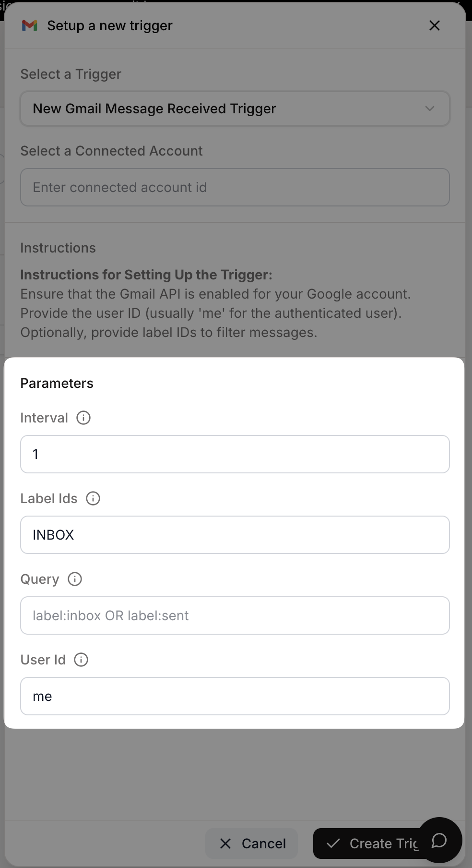Screen dimensions: 472x868
Task: Open the Interval info tooltip icon
Action: click(x=83, y=418)
